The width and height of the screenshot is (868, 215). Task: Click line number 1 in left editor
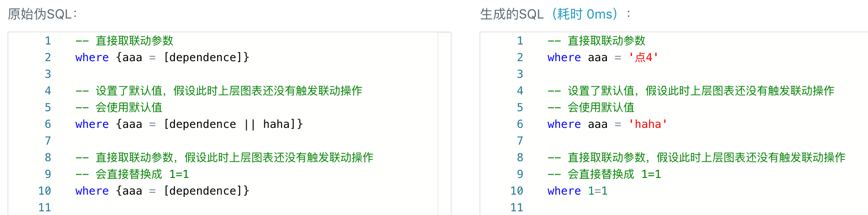[x=48, y=41]
